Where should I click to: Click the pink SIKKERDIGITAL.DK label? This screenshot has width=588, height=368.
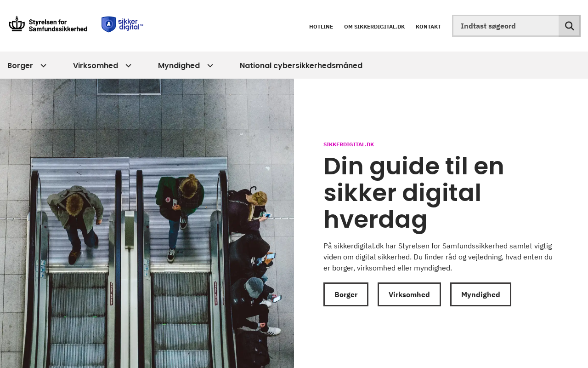point(349,144)
